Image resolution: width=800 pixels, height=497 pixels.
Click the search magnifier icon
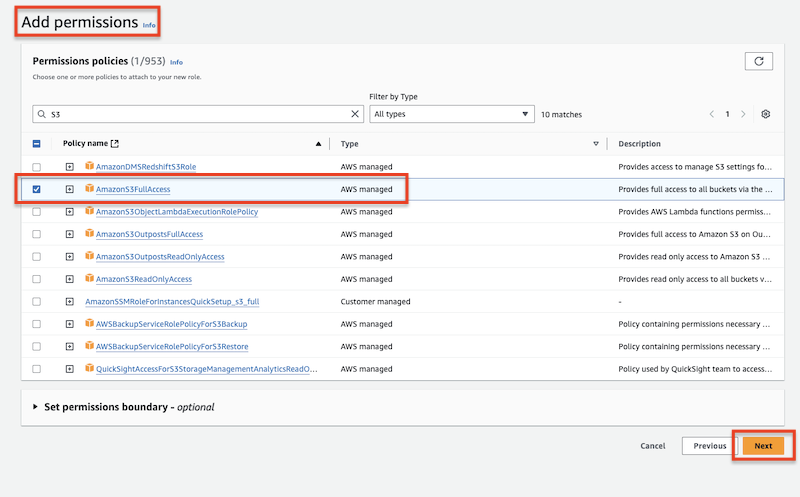(x=42, y=114)
